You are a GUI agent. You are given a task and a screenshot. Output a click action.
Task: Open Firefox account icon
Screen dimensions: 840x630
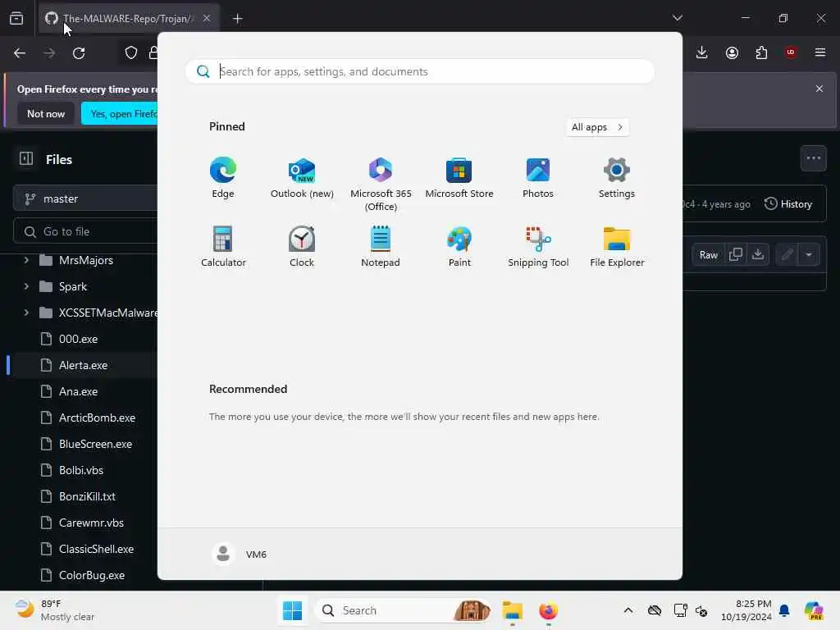point(732,52)
